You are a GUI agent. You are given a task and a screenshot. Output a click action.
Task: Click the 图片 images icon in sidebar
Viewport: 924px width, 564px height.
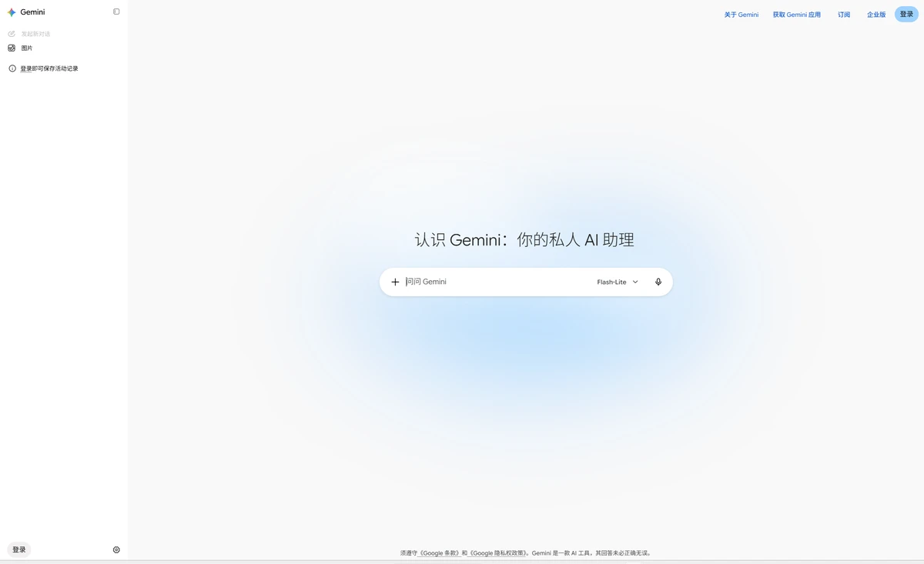tap(12, 48)
